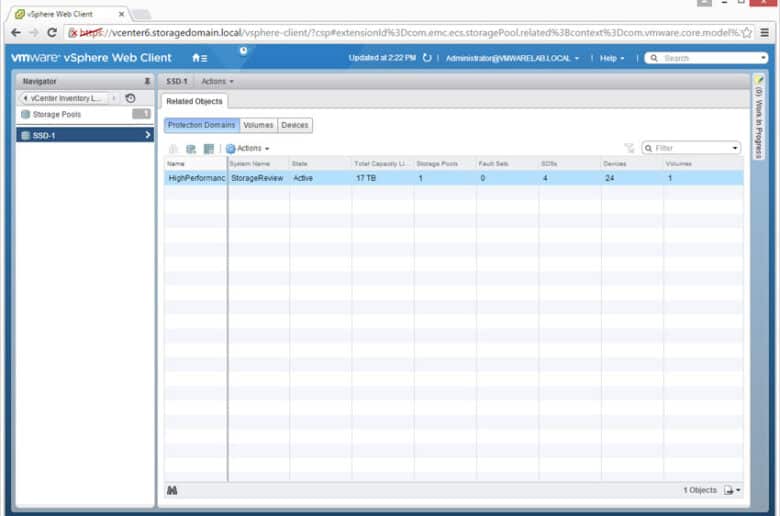Refresh the vSphere client data

427,58
